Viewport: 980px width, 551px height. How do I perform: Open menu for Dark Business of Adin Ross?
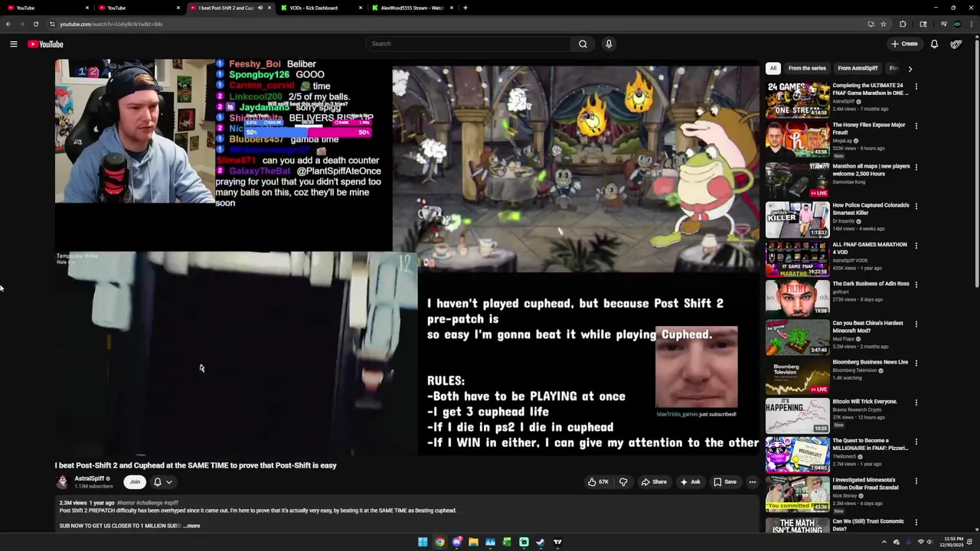[916, 285]
